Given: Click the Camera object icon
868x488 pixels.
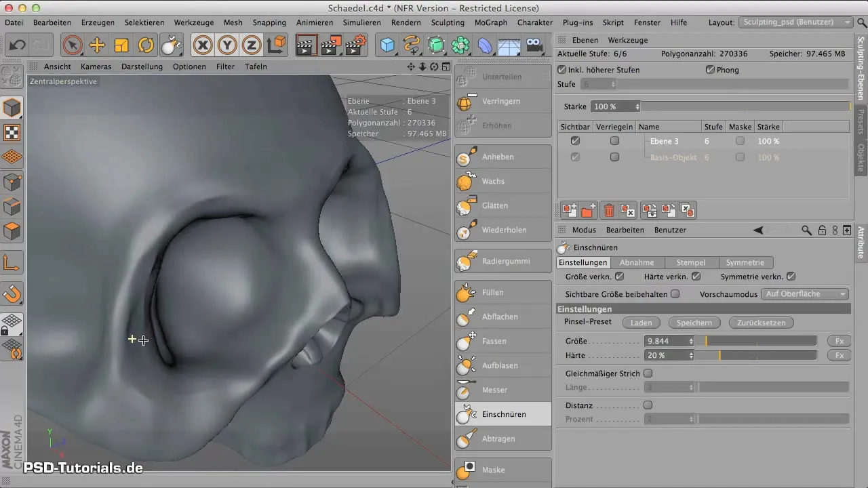Looking at the screenshot, I should (x=534, y=45).
